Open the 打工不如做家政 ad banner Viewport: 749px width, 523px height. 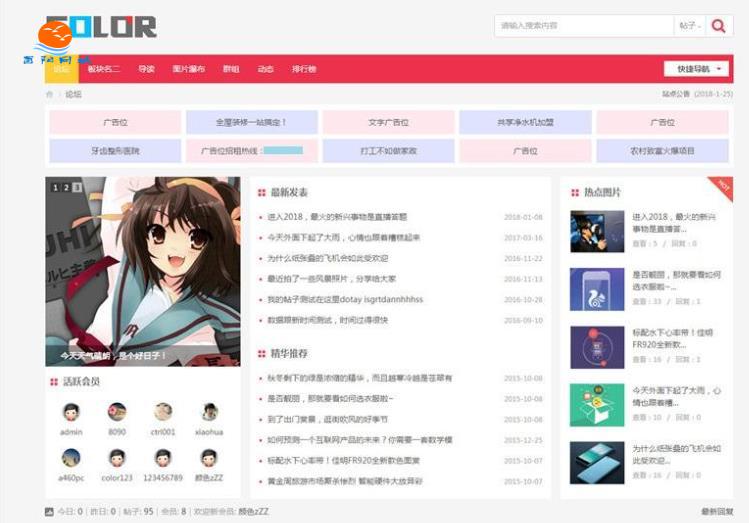pyautogui.click(x=388, y=151)
